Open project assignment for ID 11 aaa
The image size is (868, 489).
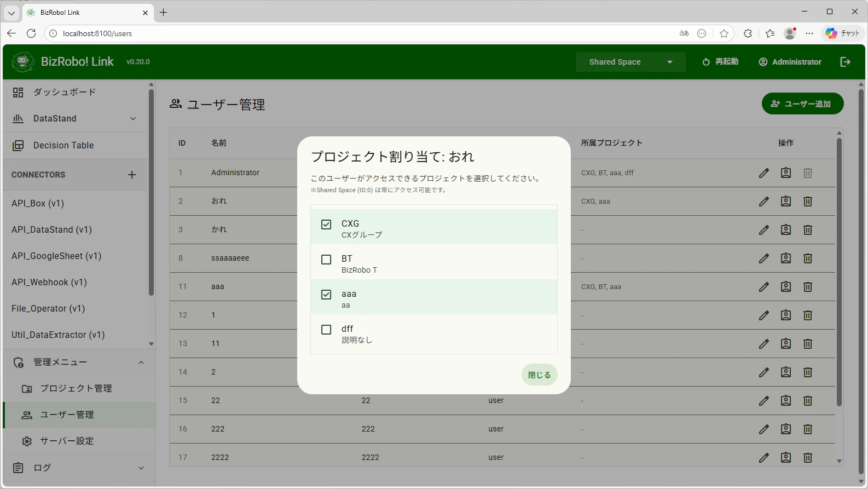point(786,287)
